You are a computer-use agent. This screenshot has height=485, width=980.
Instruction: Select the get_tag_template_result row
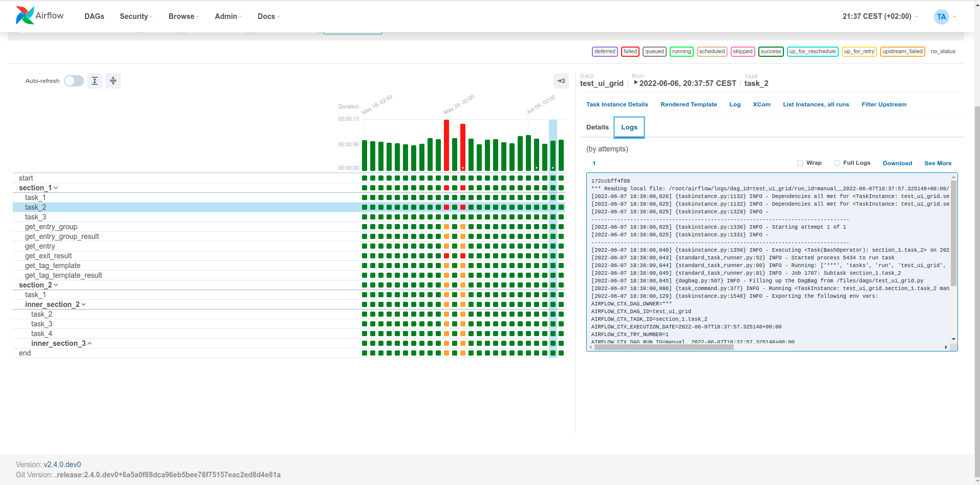click(289, 275)
